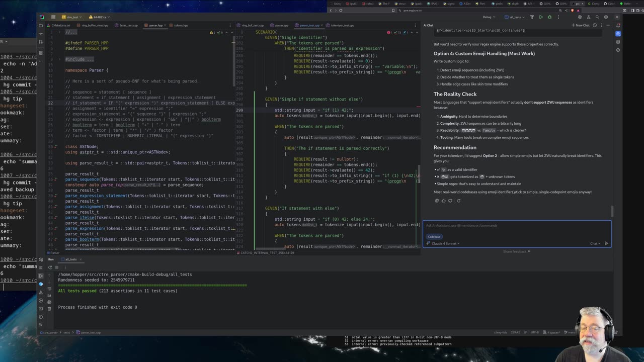
Task: Open Run panel more actions menu
Action: click(x=65, y=267)
